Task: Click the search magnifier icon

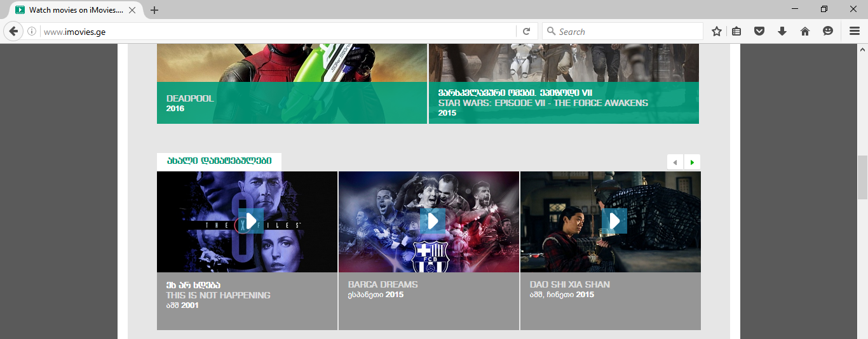Action: [x=551, y=31]
